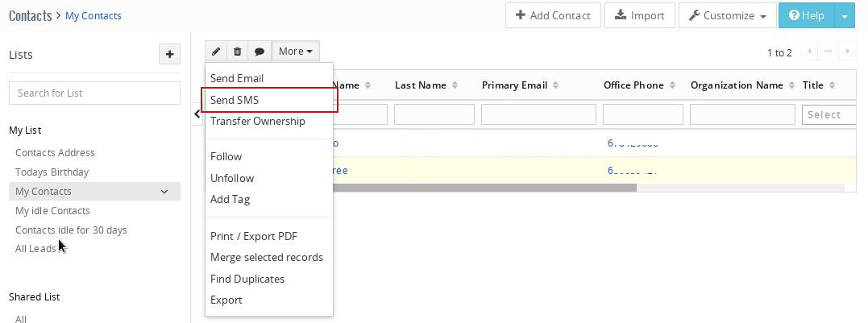
Task: Click the comment bubble icon
Action: 260,52
